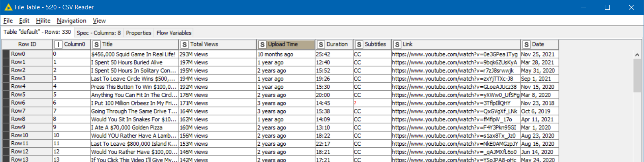Open the Edit menu
644x162 pixels.
[x=24, y=21]
